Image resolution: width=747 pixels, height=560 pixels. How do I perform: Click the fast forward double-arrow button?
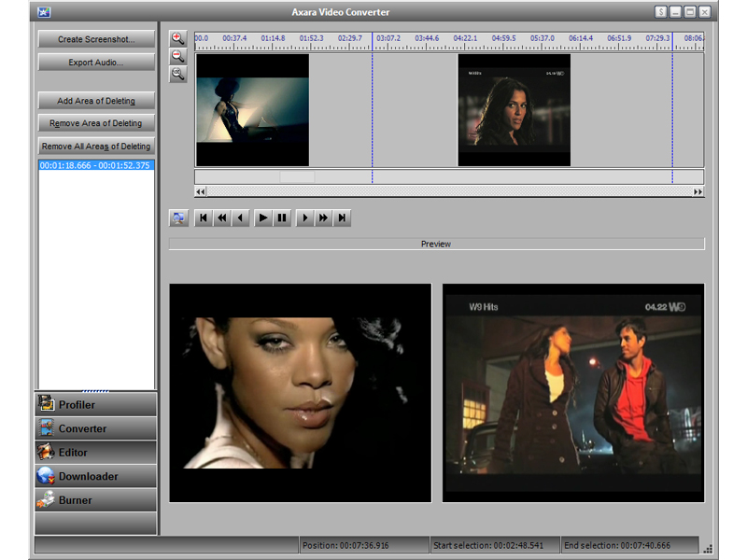point(323,218)
